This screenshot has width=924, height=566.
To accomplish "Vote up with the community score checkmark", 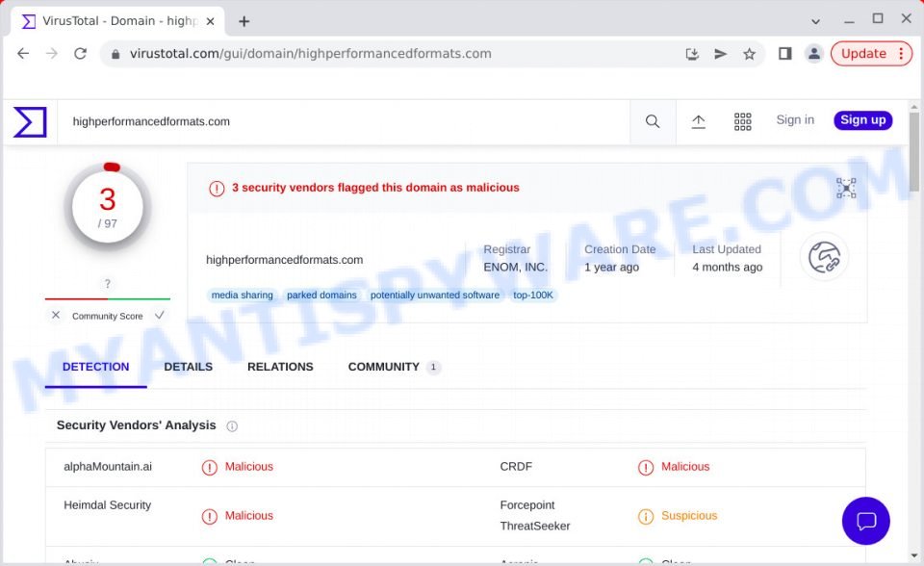I will (x=159, y=315).
